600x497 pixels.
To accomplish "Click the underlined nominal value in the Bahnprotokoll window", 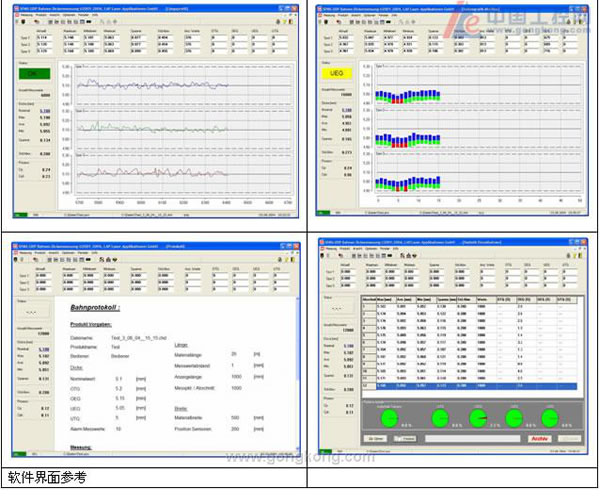I will click(x=44, y=349).
